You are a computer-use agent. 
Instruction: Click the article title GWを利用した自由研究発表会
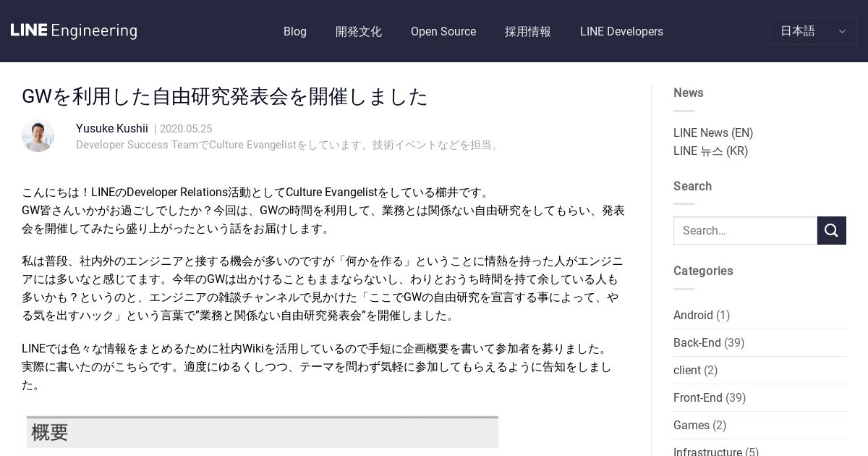click(225, 96)
